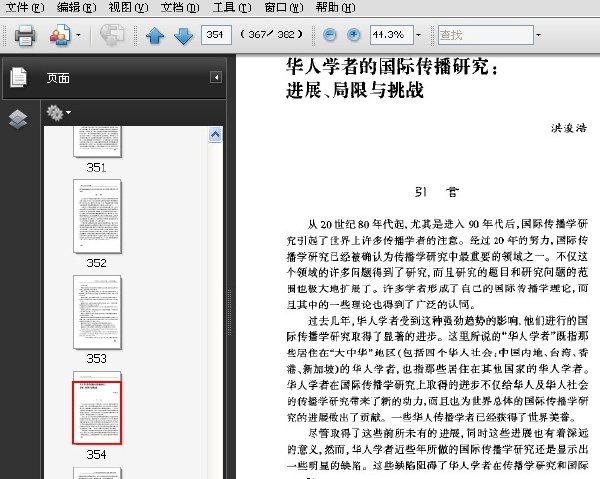Image resolution: width=600 pixels, height=479 pixels.
Task: Expand the search box options arrow
Action: [x=538, y=35]
